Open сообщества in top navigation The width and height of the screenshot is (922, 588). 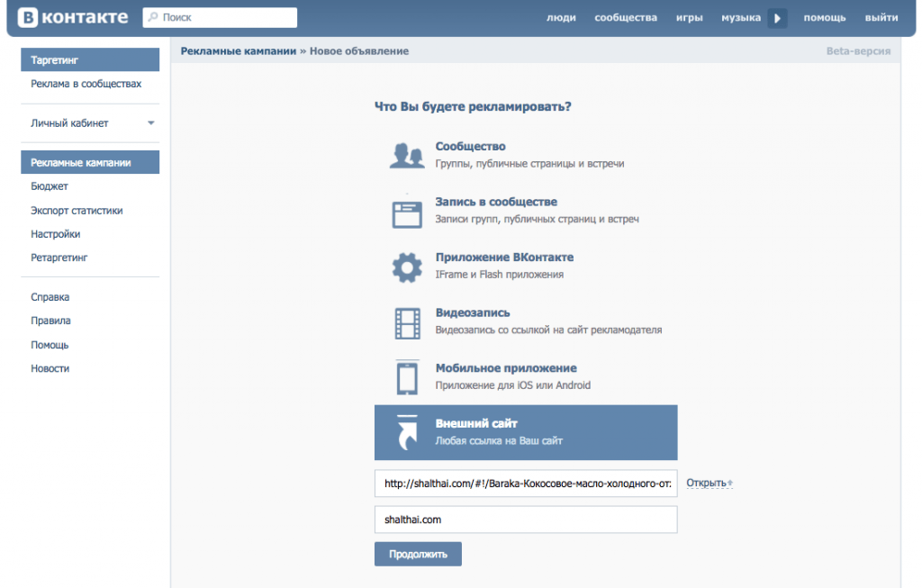point(625,18)
